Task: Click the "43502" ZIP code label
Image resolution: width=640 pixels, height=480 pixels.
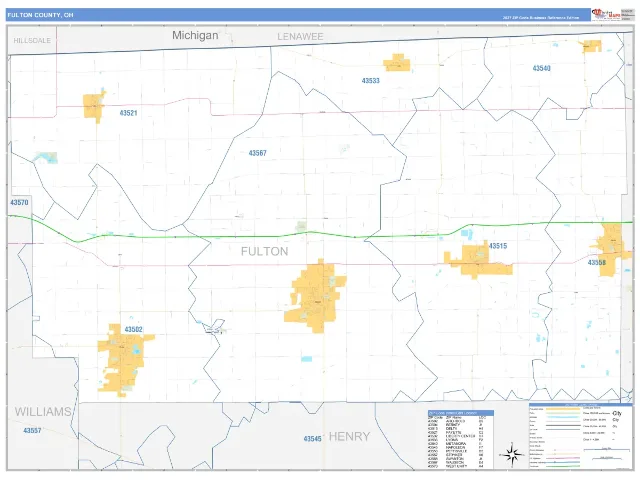Action: tap(133, 329)
